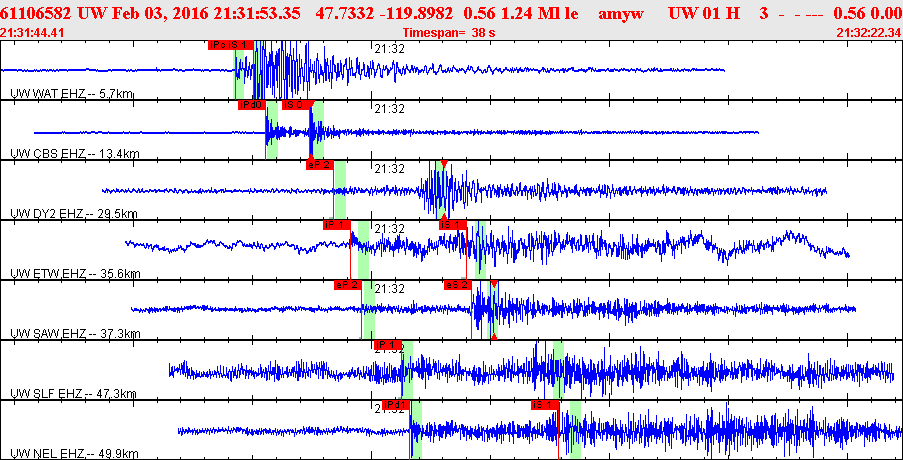The height and width of the screenshot is (460, 903).
Task: Click the eP pick flag on DY2 trace
Action: [319, 165]
